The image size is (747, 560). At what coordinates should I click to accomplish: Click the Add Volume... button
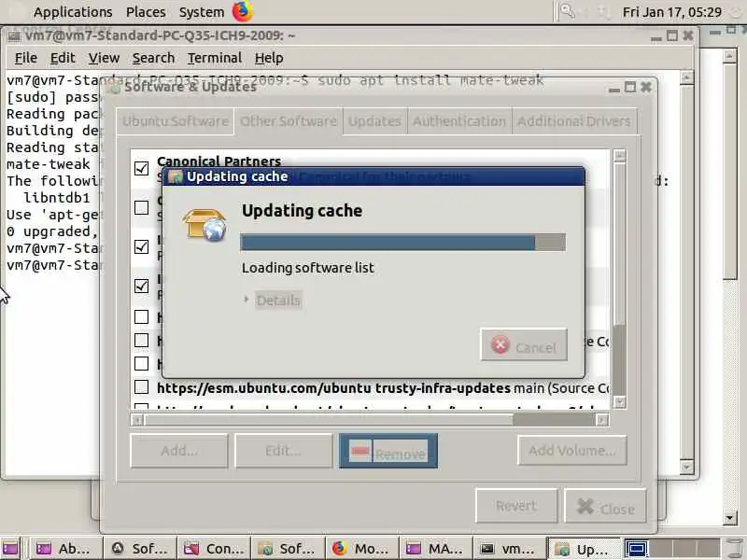571,451
